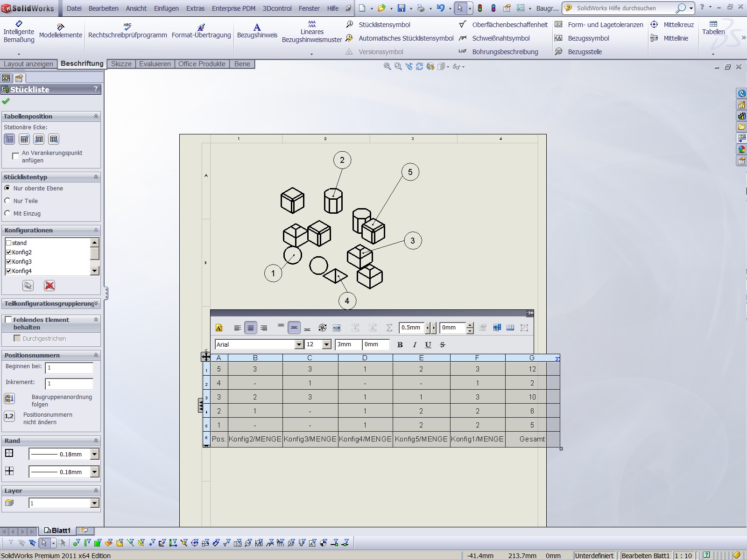
Task: Check An Verankerungspunkt anfügen option
Action: (x=16, y=156)
